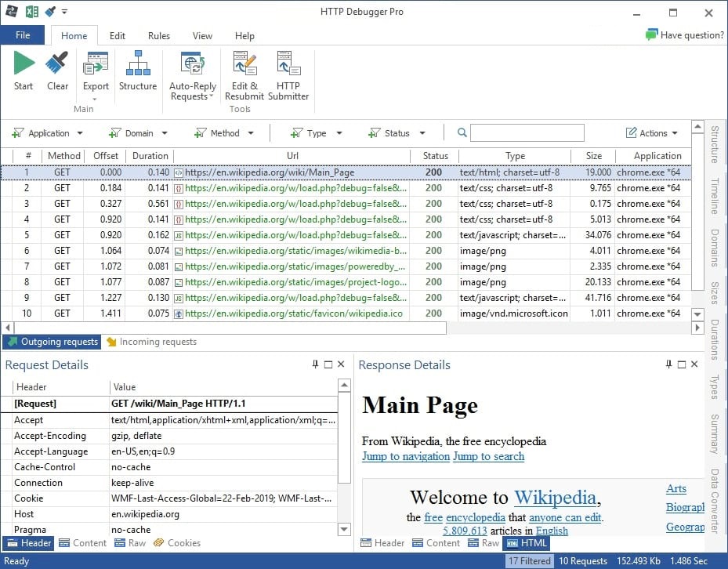Click the Clear broom icon
The height and width of the screenshot is (569, 728).
click(57, 64)
